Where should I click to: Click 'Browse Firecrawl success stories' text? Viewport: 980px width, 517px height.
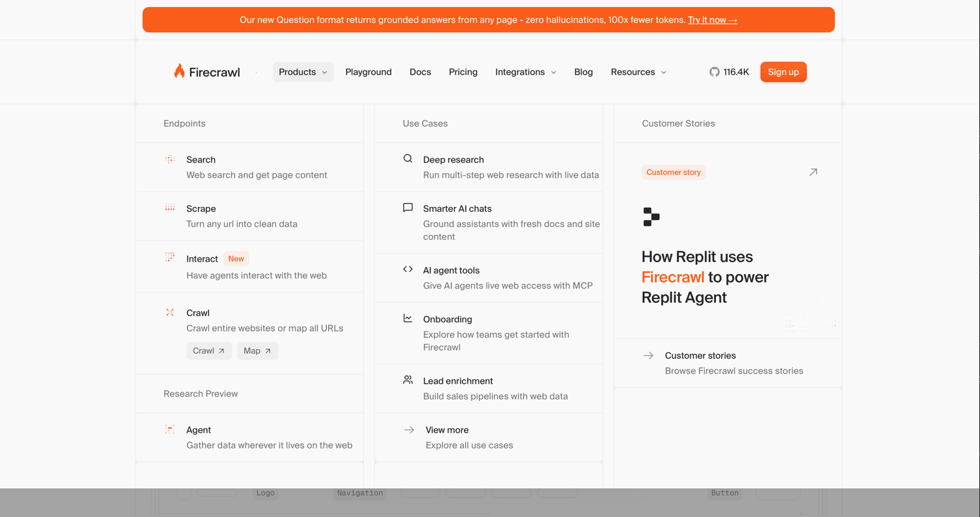734,371
